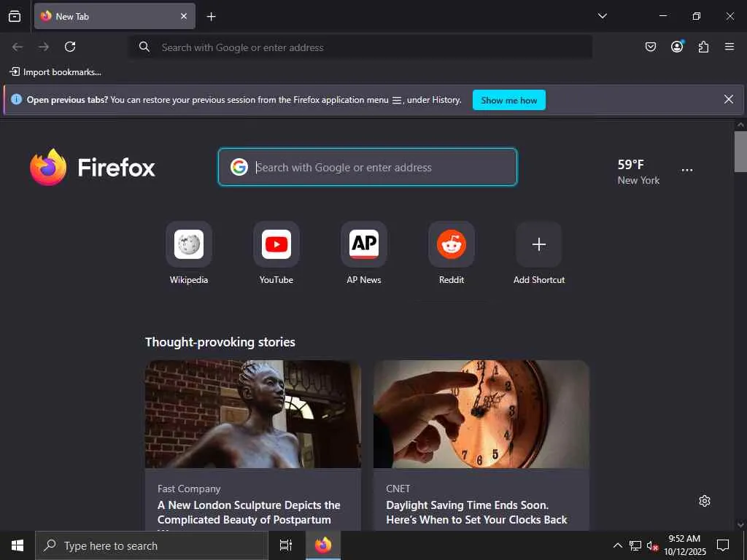Click the taskbar Type here to search box
747x560 pixels.
pos(152,545)
